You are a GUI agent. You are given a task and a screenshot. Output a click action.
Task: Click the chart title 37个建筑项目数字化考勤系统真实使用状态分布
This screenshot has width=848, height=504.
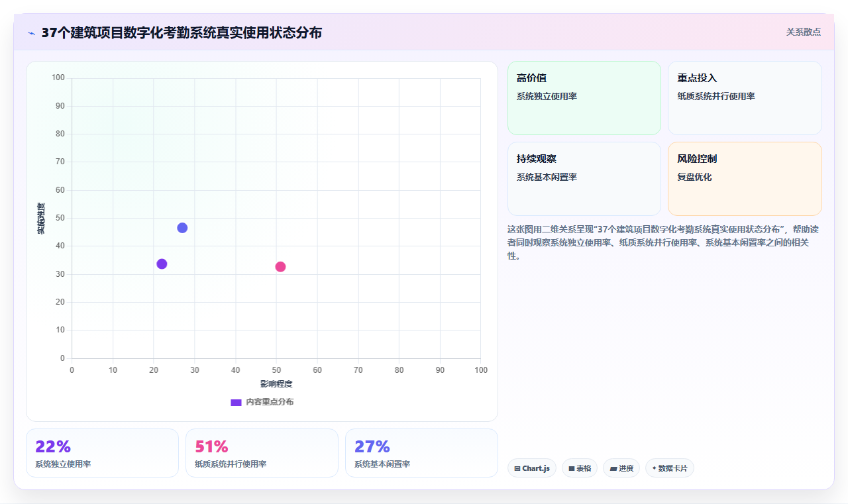[182, 32]
